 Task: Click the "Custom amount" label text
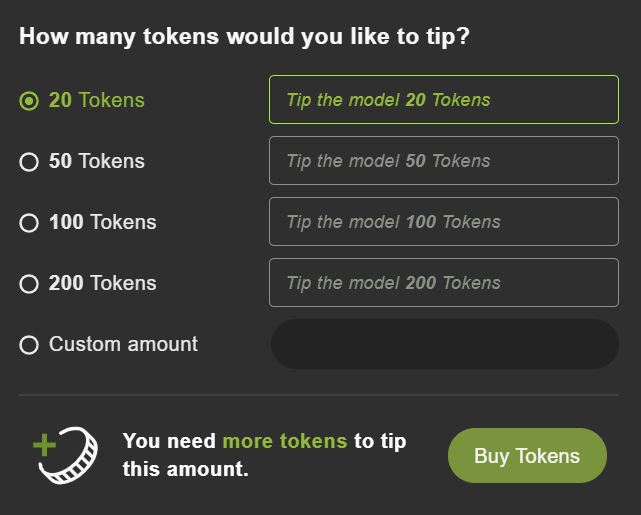pos(123,344)
